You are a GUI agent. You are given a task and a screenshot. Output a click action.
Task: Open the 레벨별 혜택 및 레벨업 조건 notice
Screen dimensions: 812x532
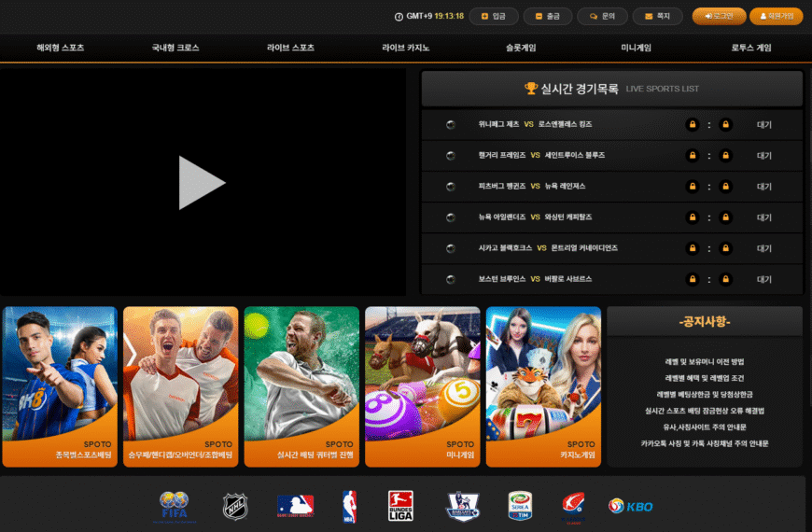tap(705, 378)
